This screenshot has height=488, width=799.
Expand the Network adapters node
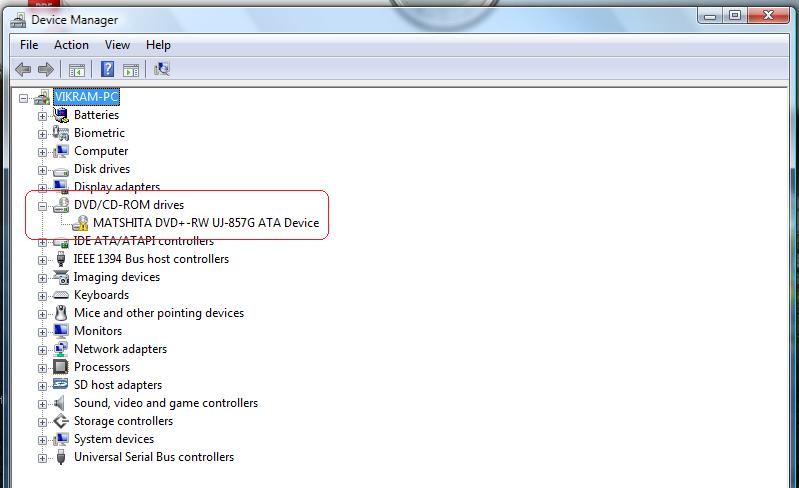pos(42,350)
